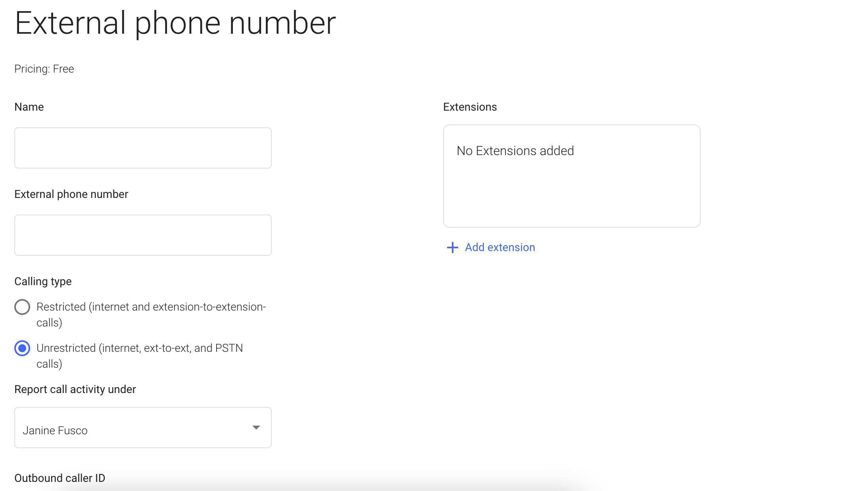868x491 pixels.
Task: Select the Extensions section heading
Action: click(470, 107)
